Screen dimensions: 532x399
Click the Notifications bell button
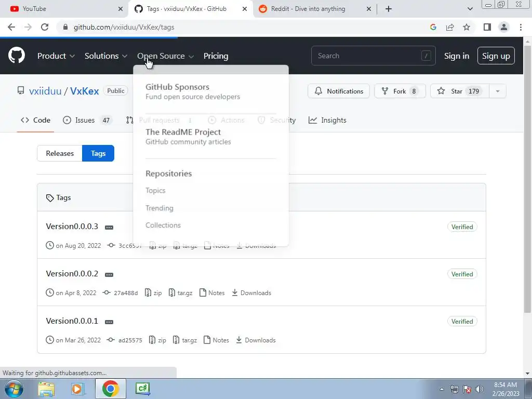(339, 91)
